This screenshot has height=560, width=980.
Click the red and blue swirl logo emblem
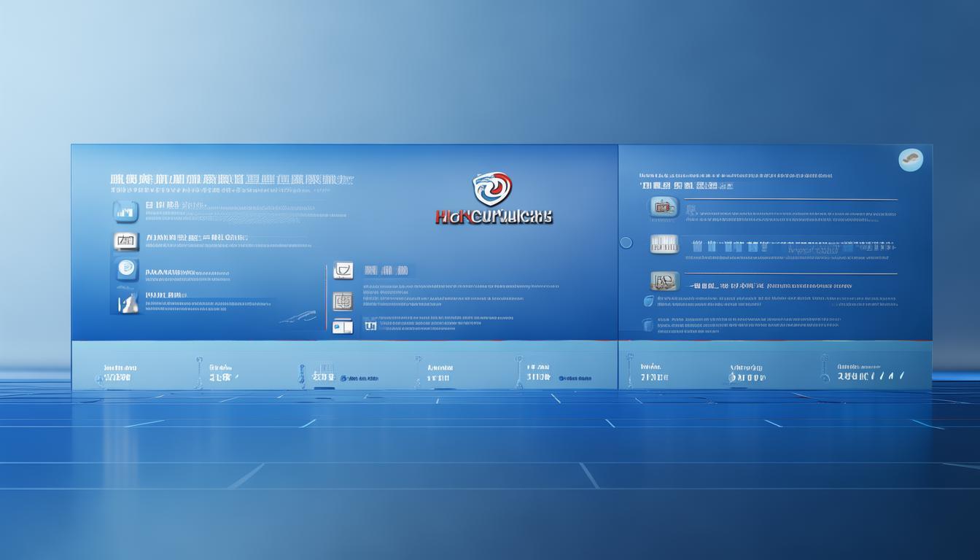493,189
